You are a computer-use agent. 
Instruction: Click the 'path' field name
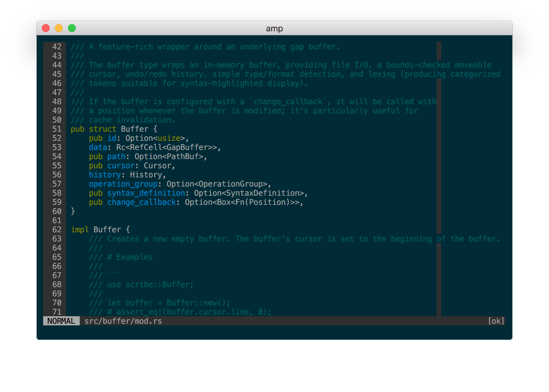click(116, 156)
